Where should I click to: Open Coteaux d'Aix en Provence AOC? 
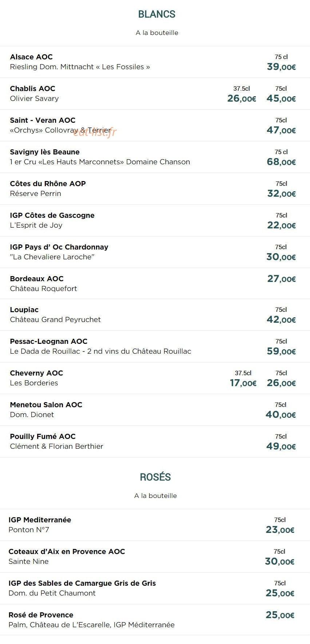155,557
